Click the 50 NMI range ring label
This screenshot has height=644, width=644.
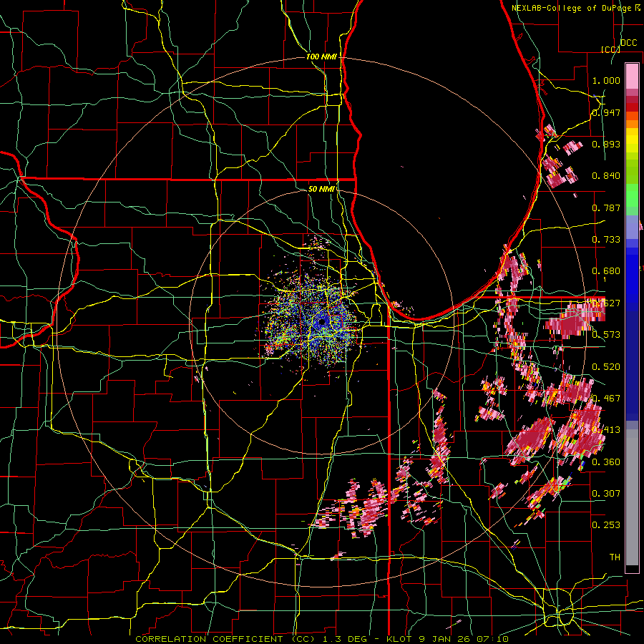(321, 189)
